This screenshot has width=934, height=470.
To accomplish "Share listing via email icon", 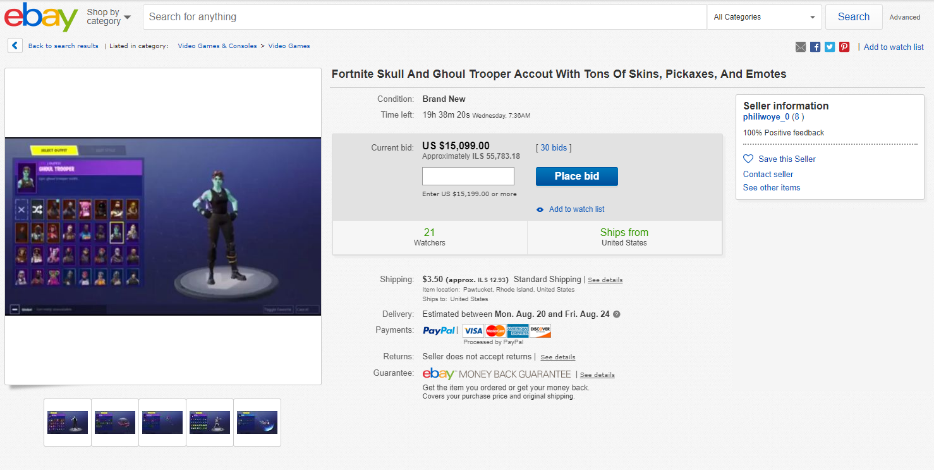I will pos(801,47).
